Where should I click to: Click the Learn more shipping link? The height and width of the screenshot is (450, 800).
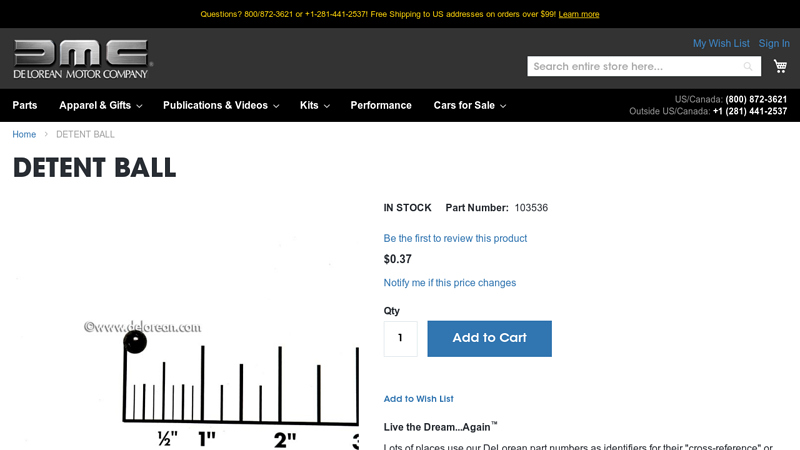(579, 14)
